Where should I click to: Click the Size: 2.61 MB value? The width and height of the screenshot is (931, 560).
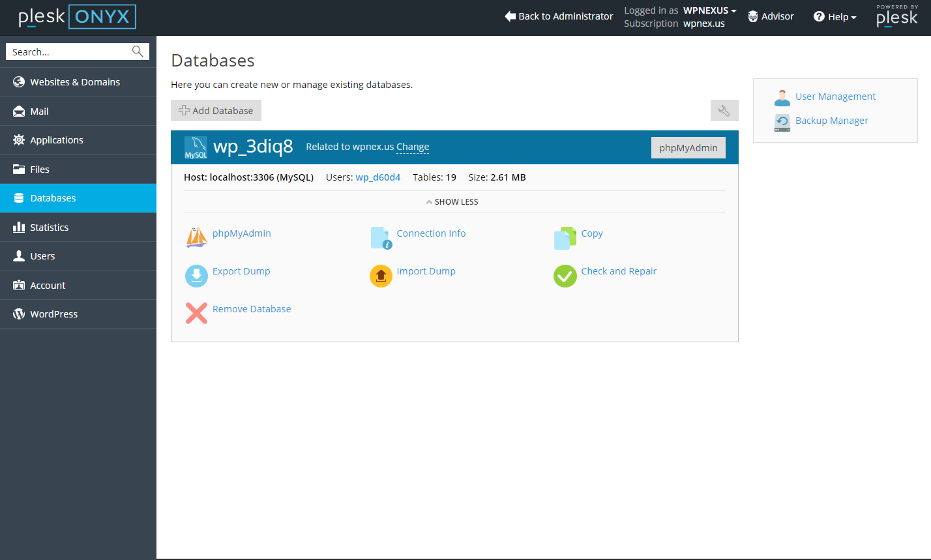(x=497, y=177)
